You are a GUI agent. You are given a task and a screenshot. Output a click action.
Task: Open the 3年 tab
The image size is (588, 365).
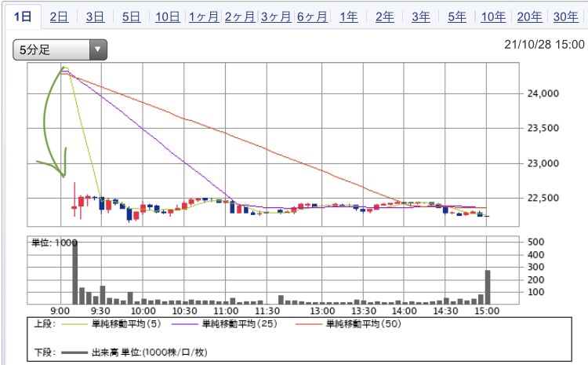point(421,16)
